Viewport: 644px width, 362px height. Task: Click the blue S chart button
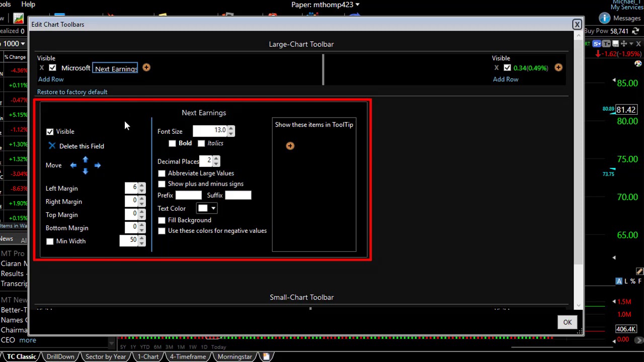click(x=597, y=44)
